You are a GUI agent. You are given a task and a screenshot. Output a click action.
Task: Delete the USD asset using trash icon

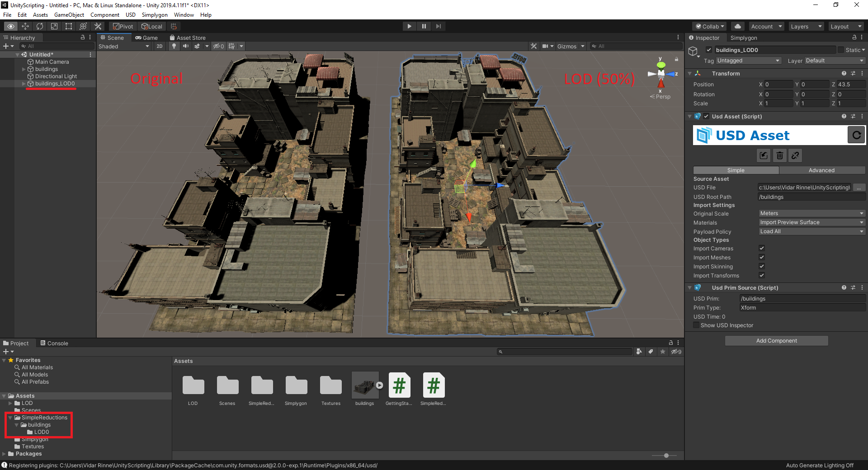click(779, 155)
